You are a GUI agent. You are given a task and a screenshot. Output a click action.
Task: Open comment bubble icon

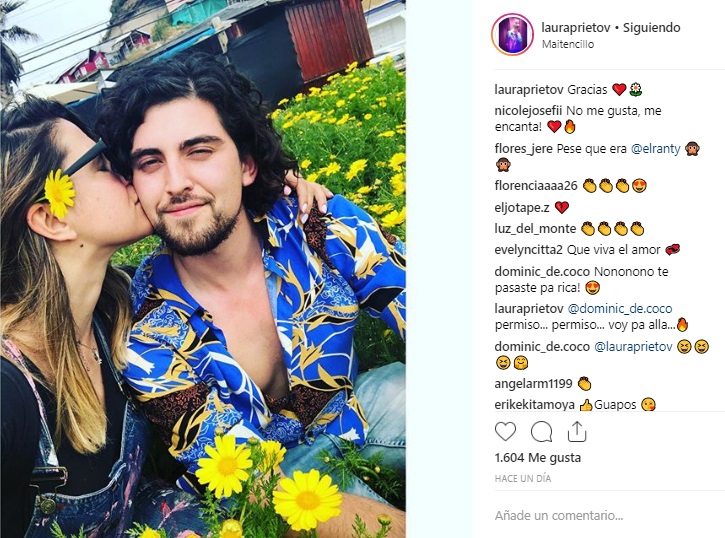(541, 432)
